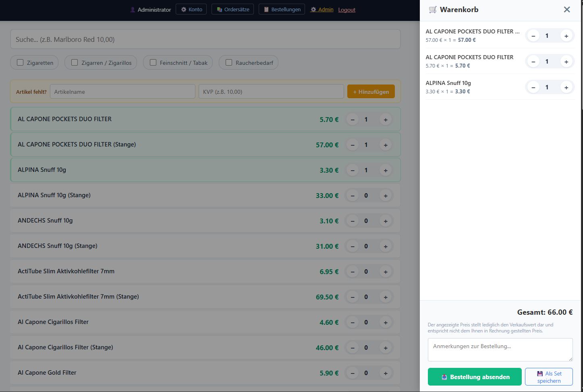
Task: Click the 57.00 € price of the Stange row
Action: 327,145
